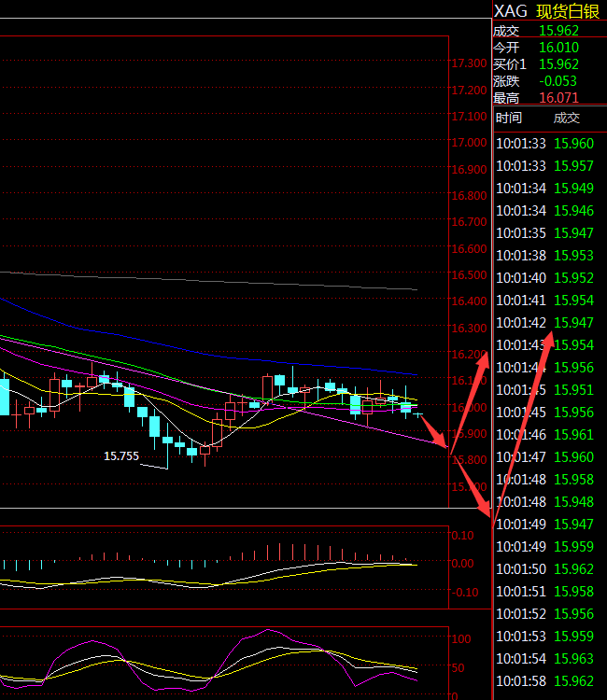Click the 最高 high price 16.071
This screenshot has width=607, height=700.
click(558, 97)
